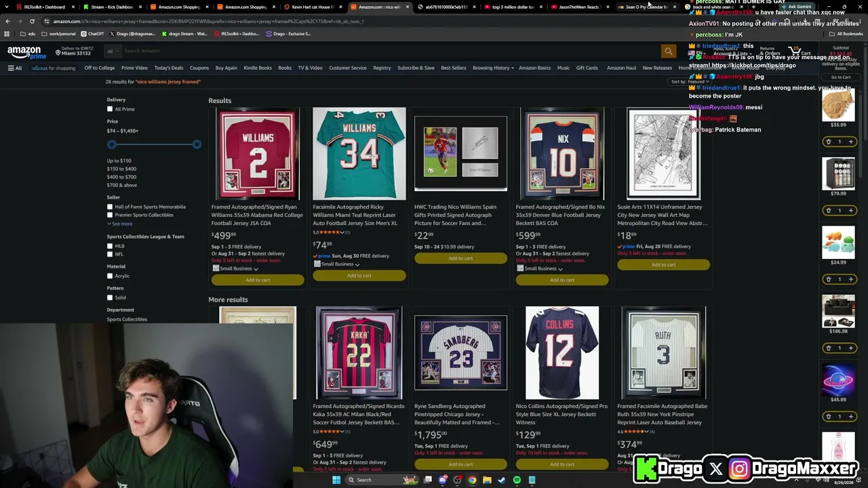
Task: Open the Browsing History dropdown
Action: click(x=493, y=68)
